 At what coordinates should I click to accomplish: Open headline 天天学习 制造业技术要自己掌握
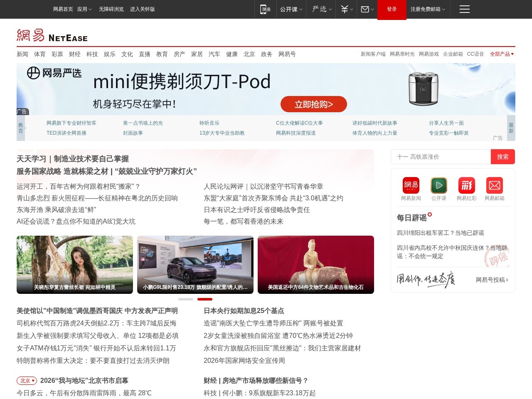click(73, 159)
